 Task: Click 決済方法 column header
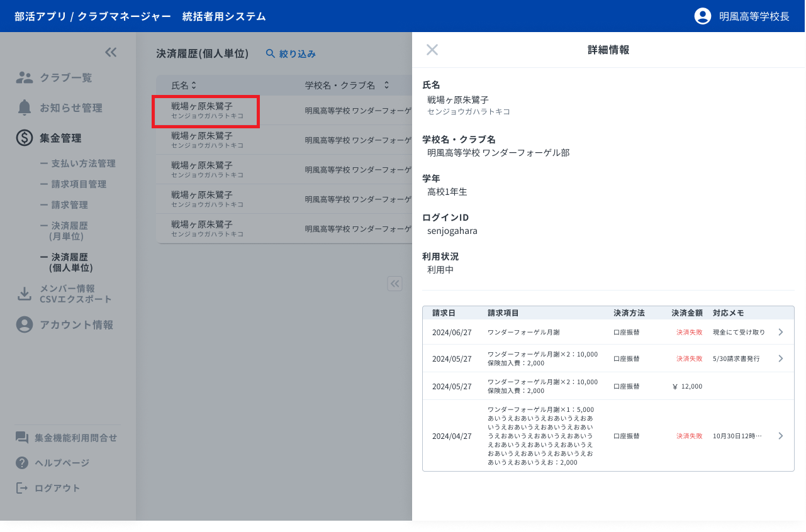[x=630, y=313]
